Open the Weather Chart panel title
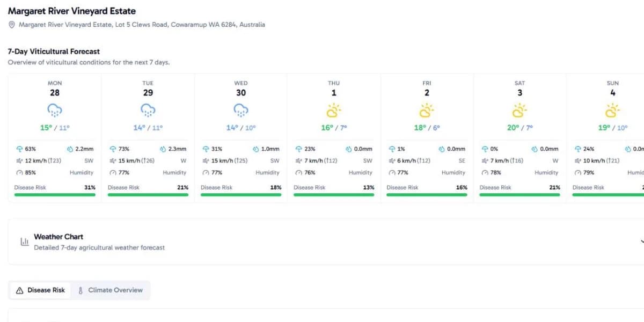The width and height of the screenshot is (644, 322). pyautogui.click(x=58, y=237)
